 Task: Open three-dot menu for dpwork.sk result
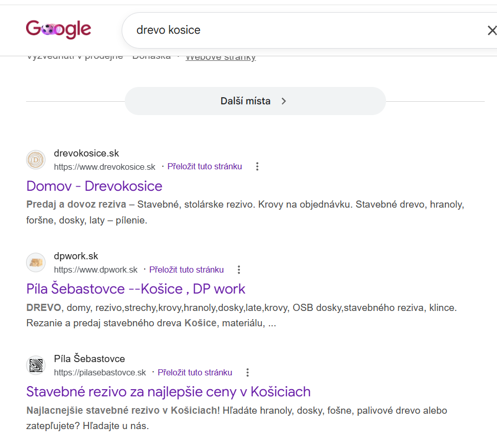239,270
